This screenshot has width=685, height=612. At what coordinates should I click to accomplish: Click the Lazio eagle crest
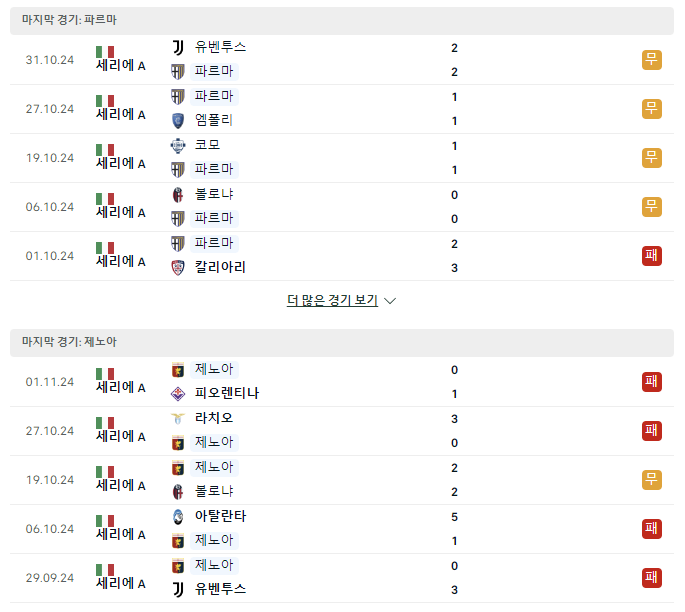click(178, 418)
